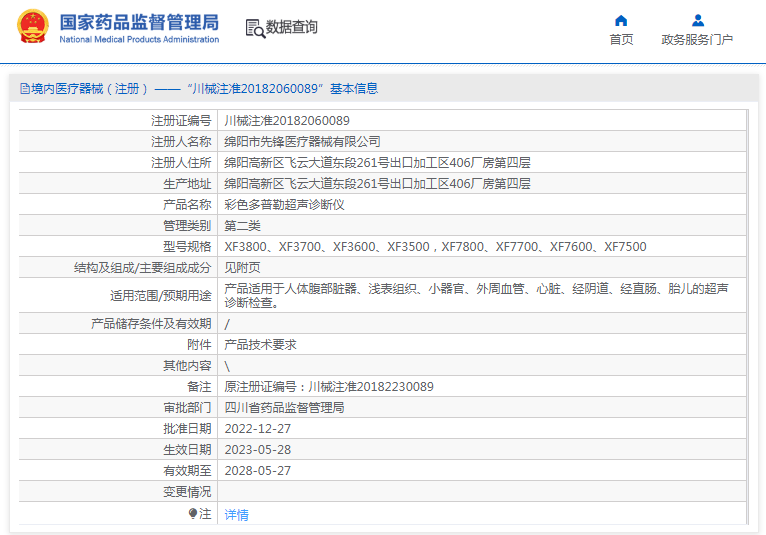
Task: Click the 其他内容 row label
Action: click(187, 365)
